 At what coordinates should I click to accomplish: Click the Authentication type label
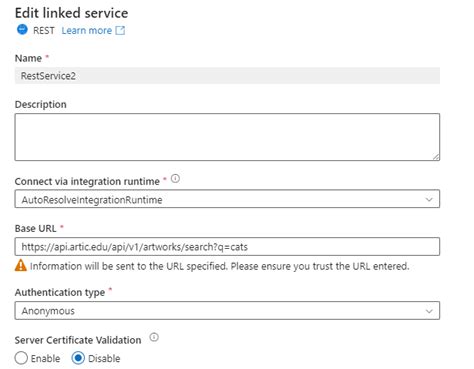click(x=60, y=292)
